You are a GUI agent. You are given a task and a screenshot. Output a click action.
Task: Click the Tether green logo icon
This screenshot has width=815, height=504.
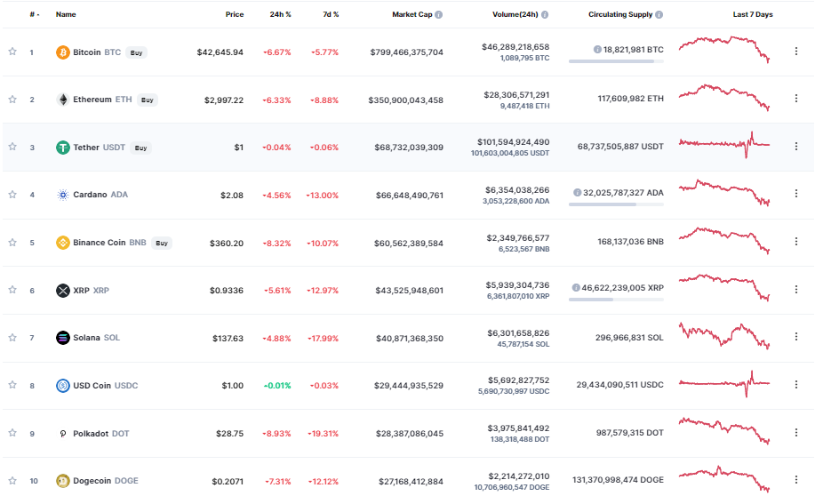click(63, 148)
